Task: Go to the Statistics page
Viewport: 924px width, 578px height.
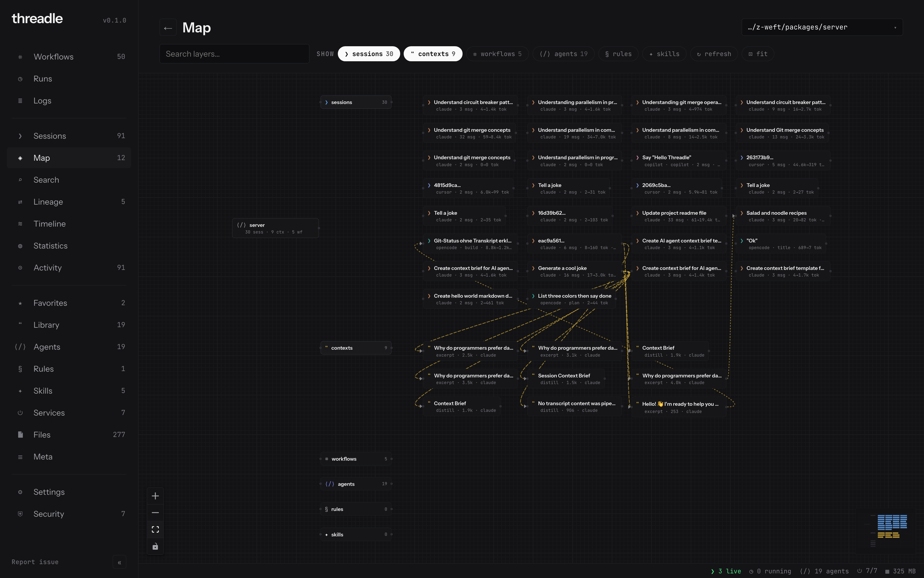Action: [x=69, y=246]
